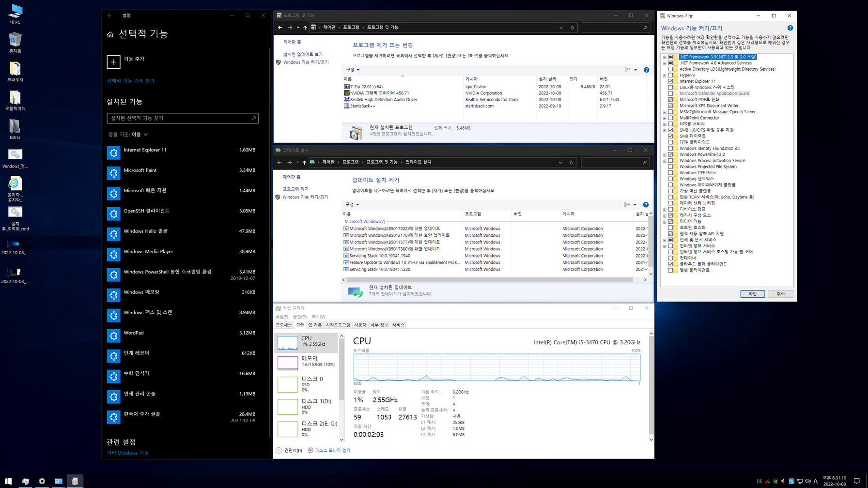Open the Organize dropdown in Programs and Features
Image resolution: width=868 pixels, height=488 pixels.
tap(353, 70)
